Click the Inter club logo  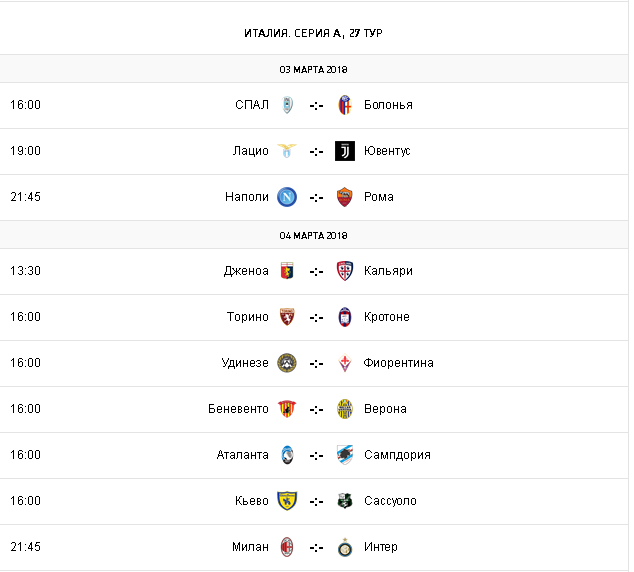point(345,547)
